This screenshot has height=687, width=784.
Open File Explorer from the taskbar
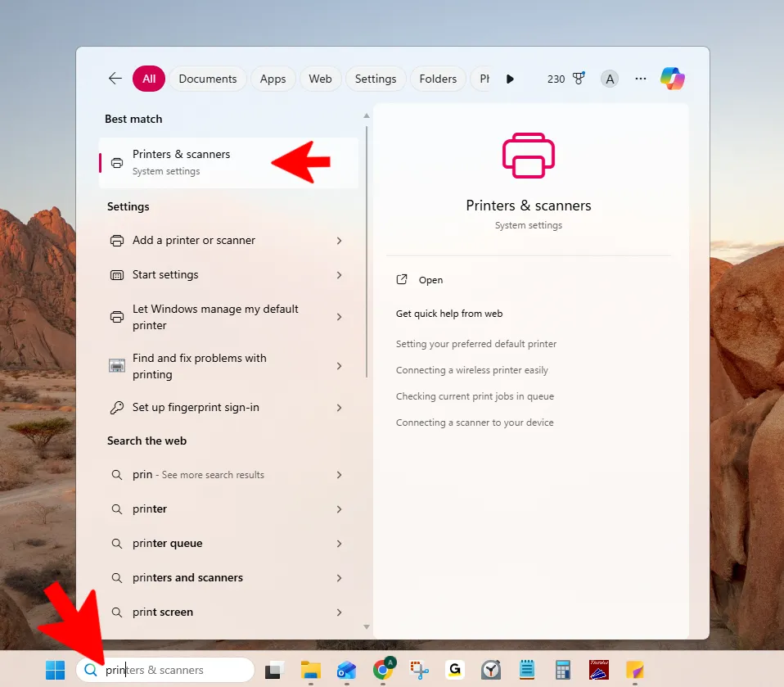click(311, 670)
